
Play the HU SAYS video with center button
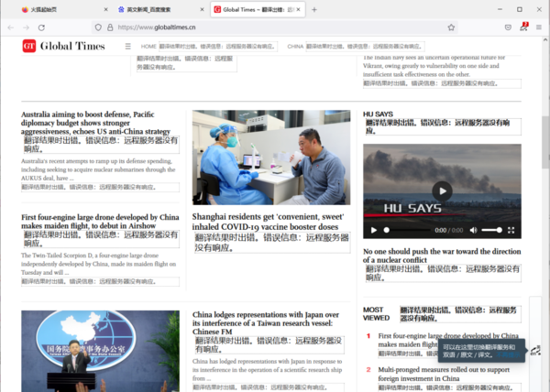(x=443, y=191)
